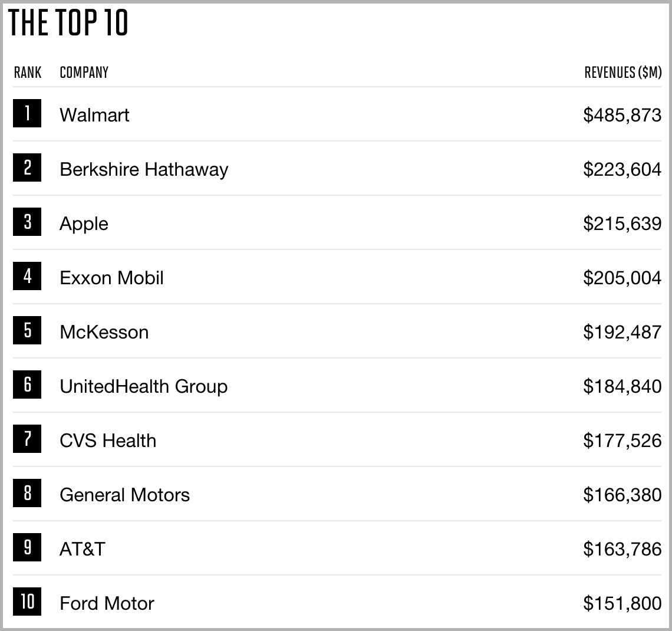Viewport: 672px width, 631px height.
Task: Click McKesson's revenue value $192,487
Action: coord(622,332)
